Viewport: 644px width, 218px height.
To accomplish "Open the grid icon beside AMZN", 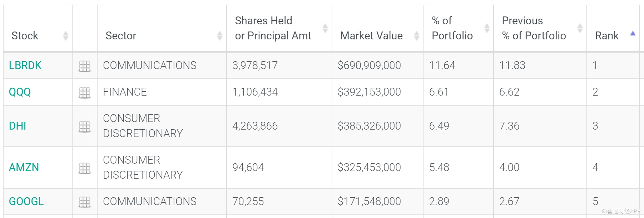I will pos(85,168).
